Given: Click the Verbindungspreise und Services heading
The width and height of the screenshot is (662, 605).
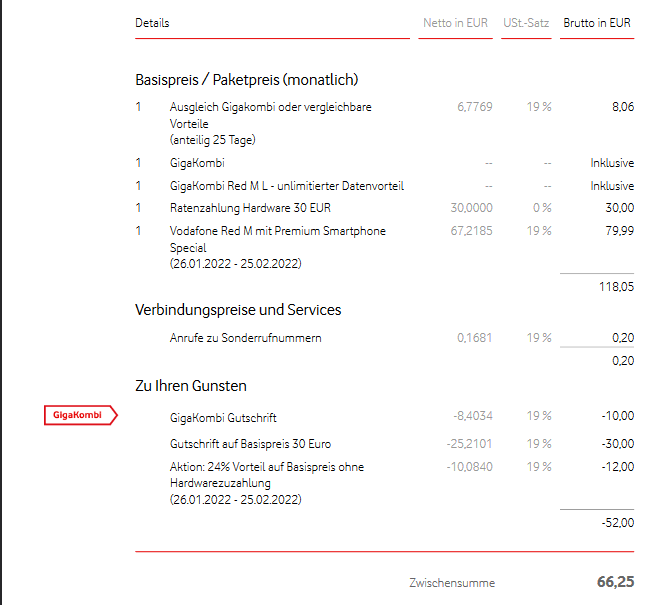Looking at the screenshot, I should [238, 310].
